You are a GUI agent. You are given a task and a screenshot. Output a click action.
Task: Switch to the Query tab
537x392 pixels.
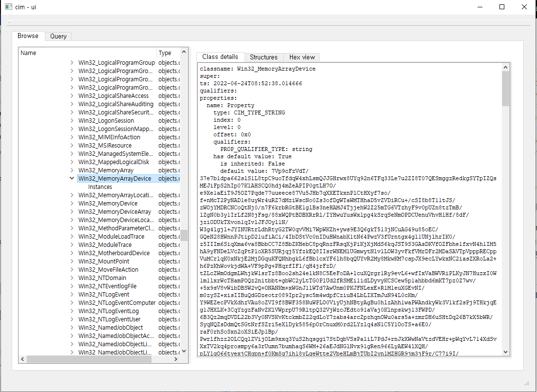[58, 37]
